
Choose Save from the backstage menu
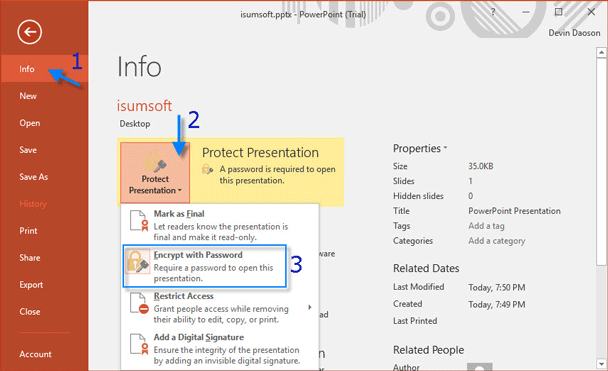pos(44,150)
